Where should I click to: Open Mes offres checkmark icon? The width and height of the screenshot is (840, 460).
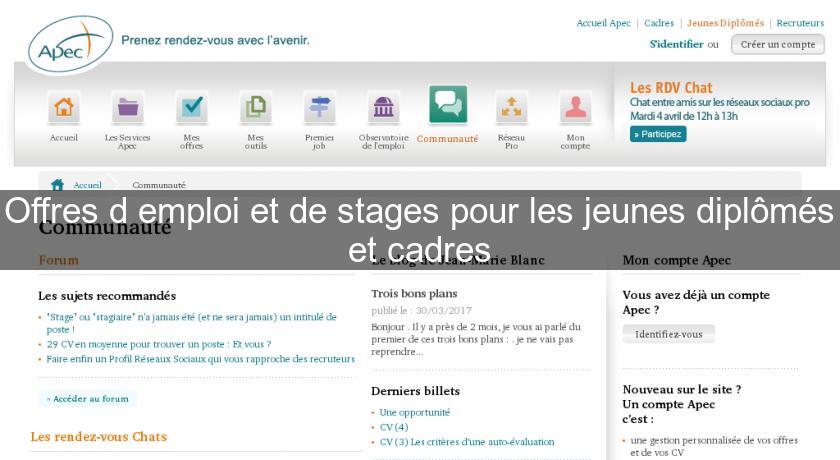pyautogui.click(x=192, y=107)
